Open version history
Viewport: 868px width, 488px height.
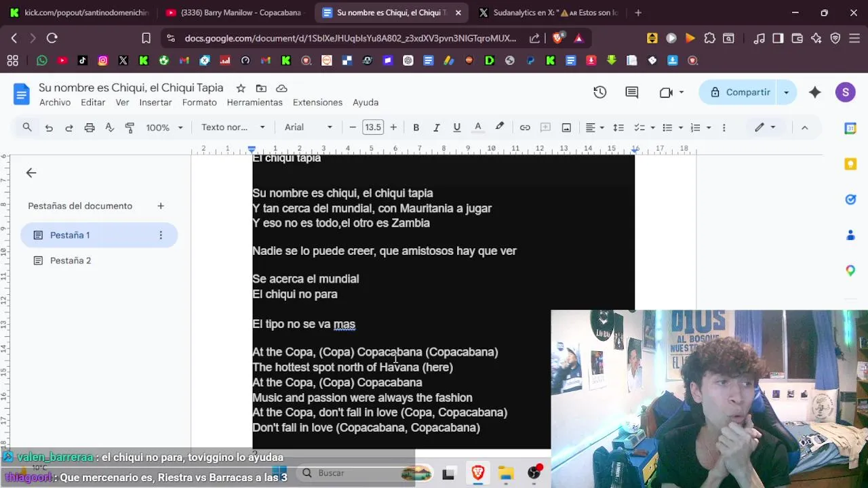pos(599,92)
